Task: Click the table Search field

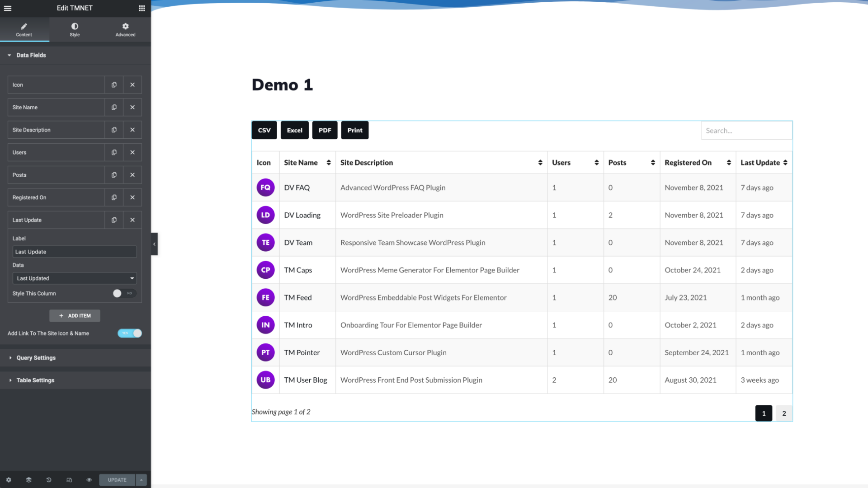Action: pyautogui.click(x=746, y=131)
